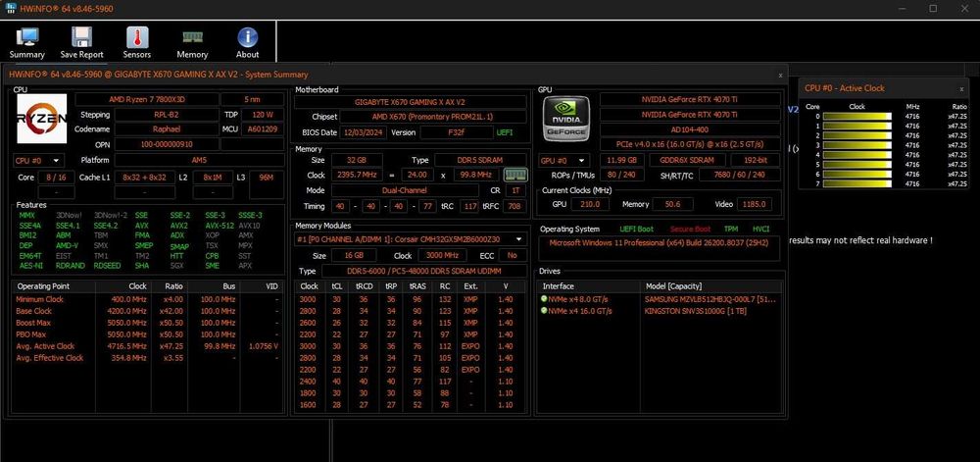980x462 pixels.
Task: Select the AMD Ryzen 7 7800X3D name field
Action: click(147, 99)
